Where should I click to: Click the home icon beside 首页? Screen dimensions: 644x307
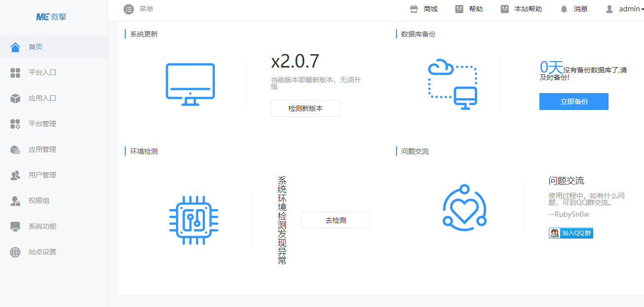[x=15, y=47]
